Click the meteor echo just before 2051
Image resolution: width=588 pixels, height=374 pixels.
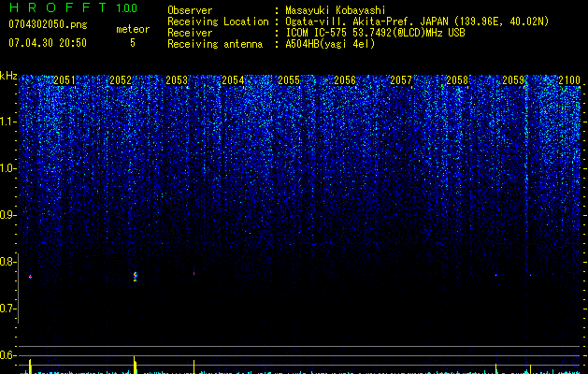[x=30, y=277]
